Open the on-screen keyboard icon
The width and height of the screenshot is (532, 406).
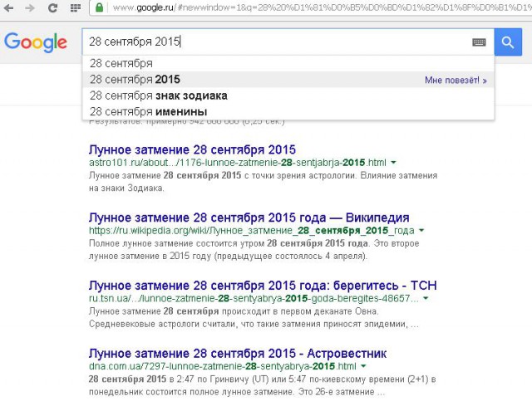[479, 42]
